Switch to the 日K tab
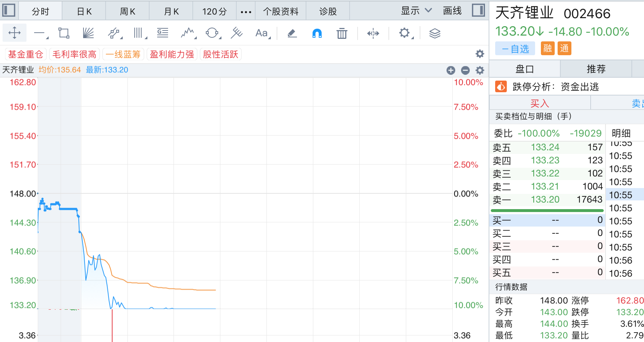The width and height of the screenshot is (644, 342). tap(84, 12)
